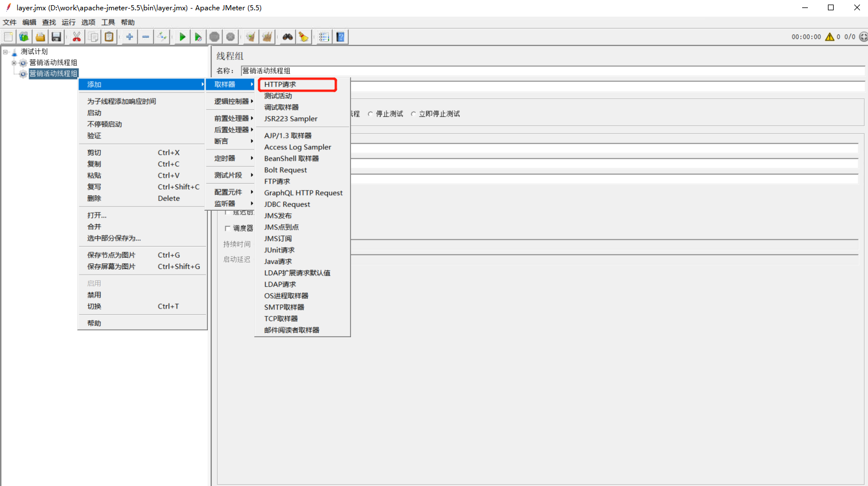Open the Templates toolbar icon

point(24,37)
